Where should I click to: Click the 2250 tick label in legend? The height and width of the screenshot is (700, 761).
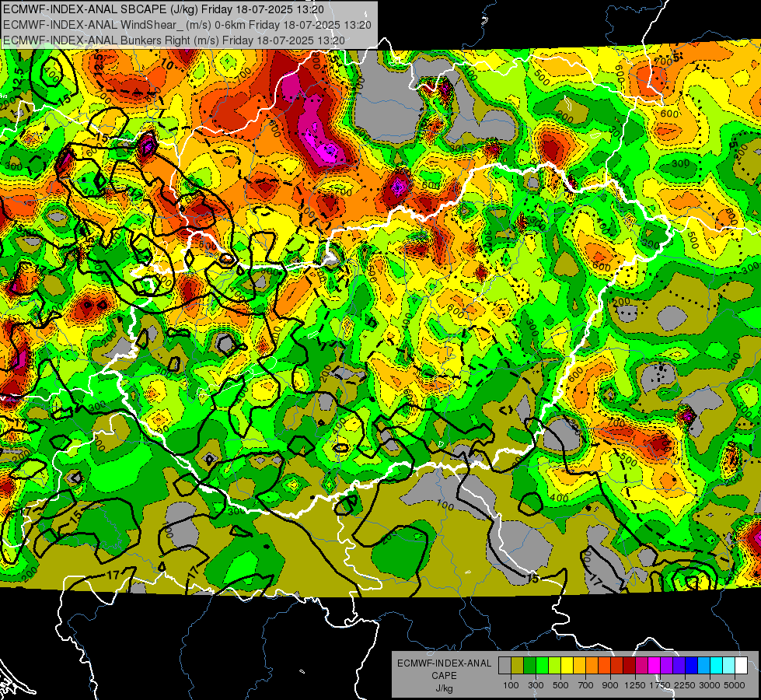point(685,685)
